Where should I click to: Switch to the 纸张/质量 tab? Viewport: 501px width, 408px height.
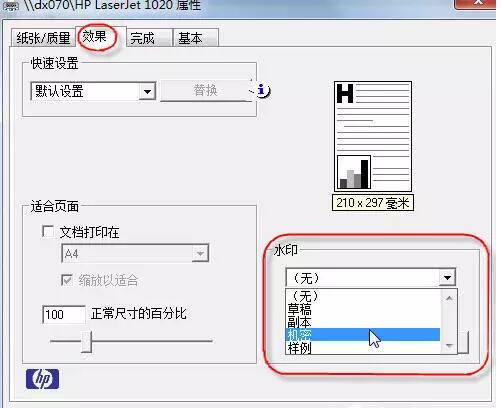[x=43, y=38]
